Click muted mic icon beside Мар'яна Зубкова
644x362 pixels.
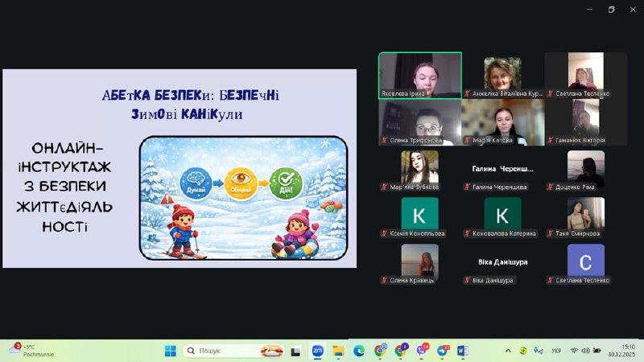[384, 187]
